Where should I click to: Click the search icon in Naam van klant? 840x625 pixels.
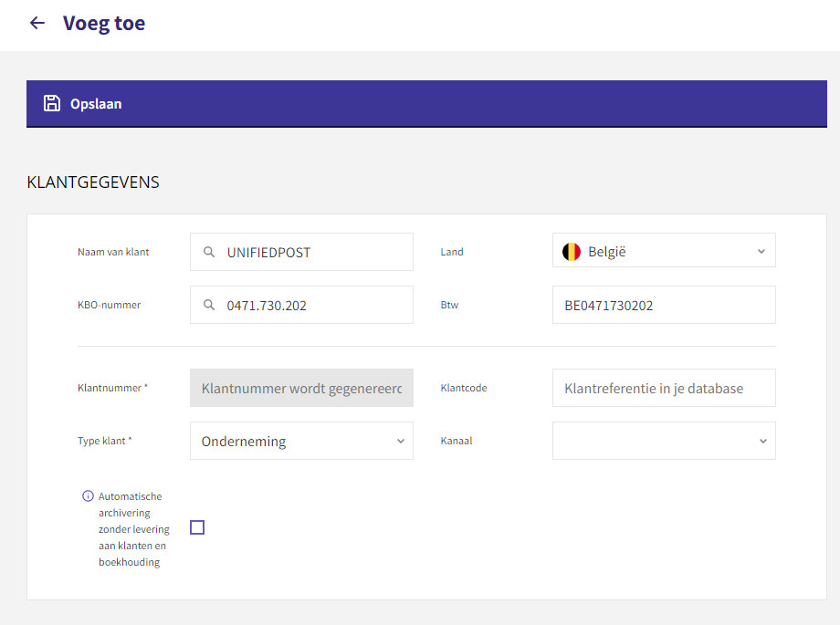point(209,252)
